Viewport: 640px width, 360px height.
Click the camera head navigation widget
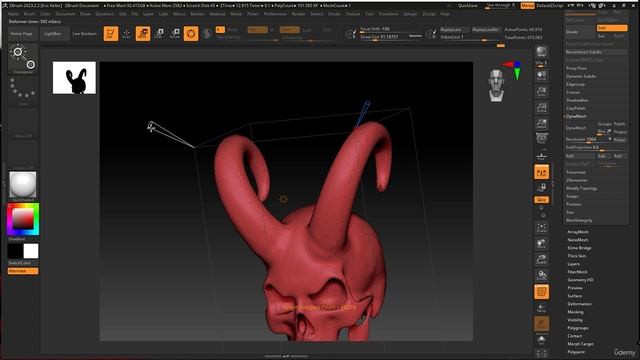point(496,85)
